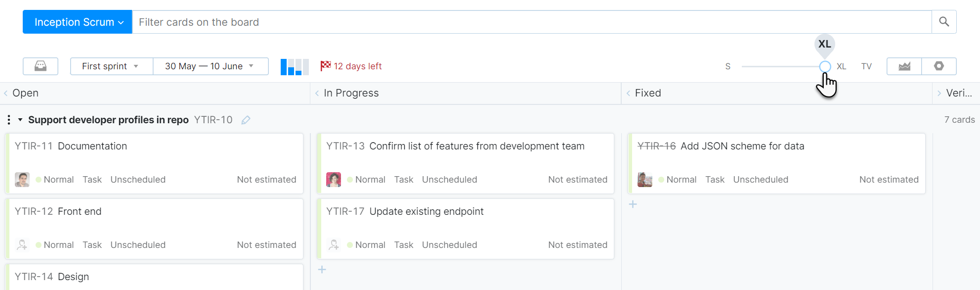Open the sprint progress bars icon
Image resolution: width=980 pixels, height=290 pixels.
[295, 66]
